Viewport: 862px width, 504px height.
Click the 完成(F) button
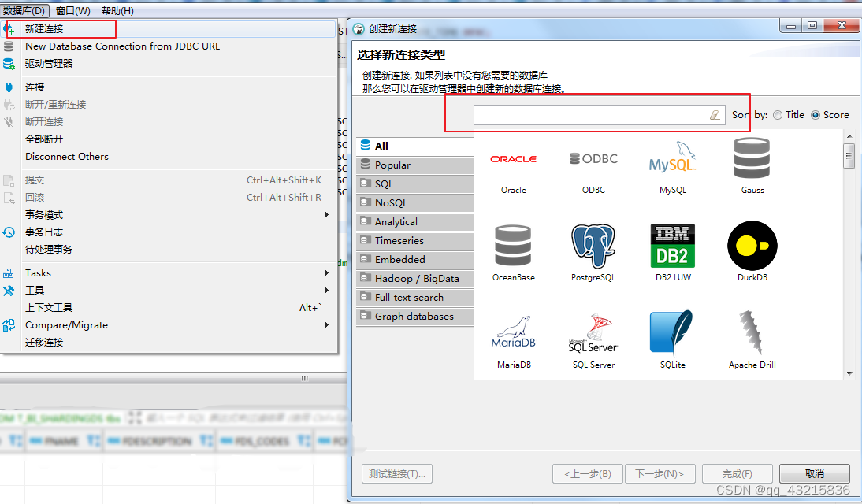pyautogui.click(x=738, y=474)
